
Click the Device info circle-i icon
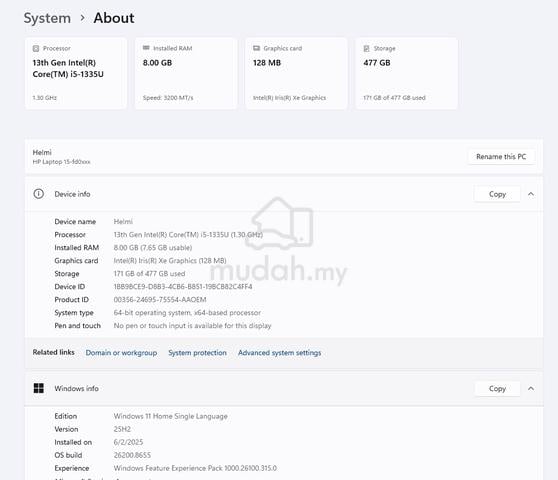pos(38,194)
